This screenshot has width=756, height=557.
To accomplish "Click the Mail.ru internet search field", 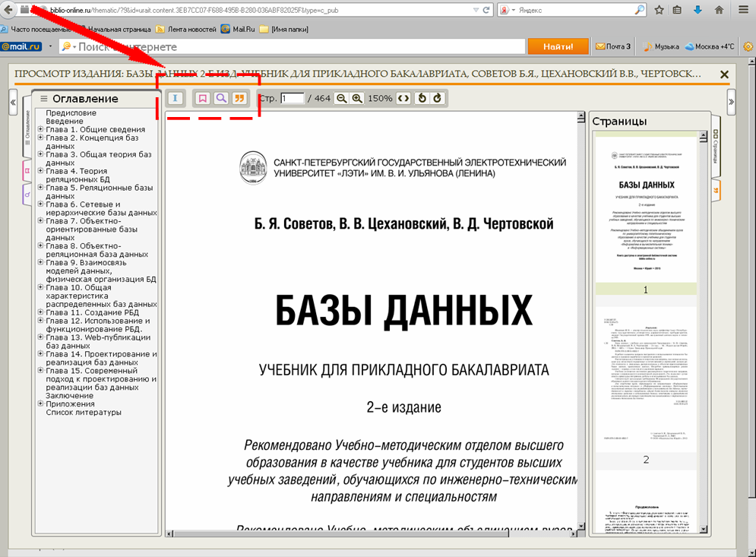I will click(x=293, y=47).
